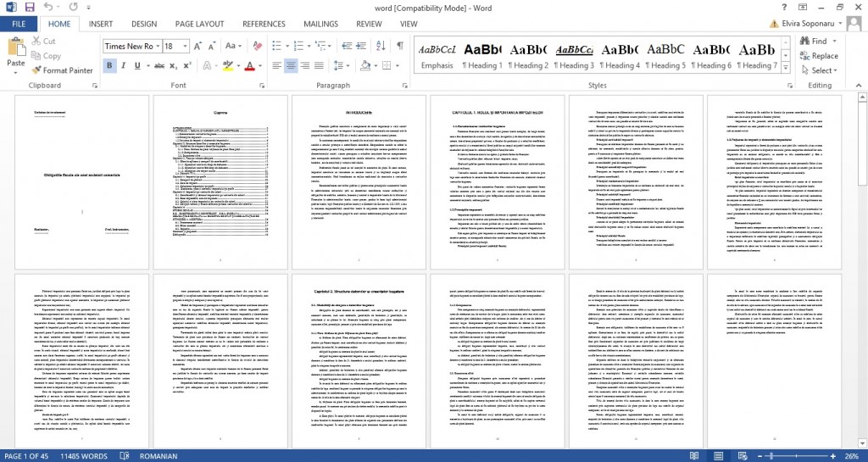Click the Save icon in quick access toolbar

click(x=30, y=7)
